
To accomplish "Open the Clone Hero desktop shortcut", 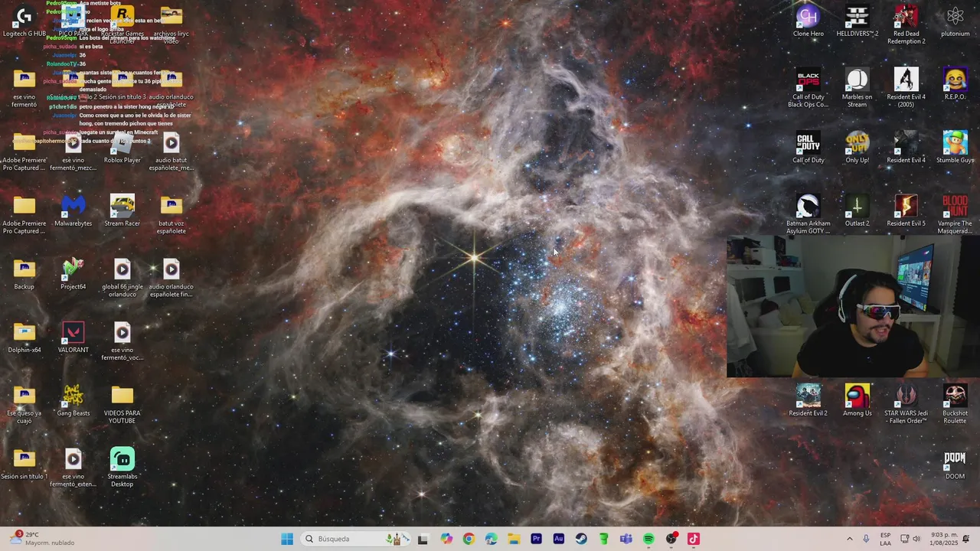I will pyautogui.click(x=808, y=21).
